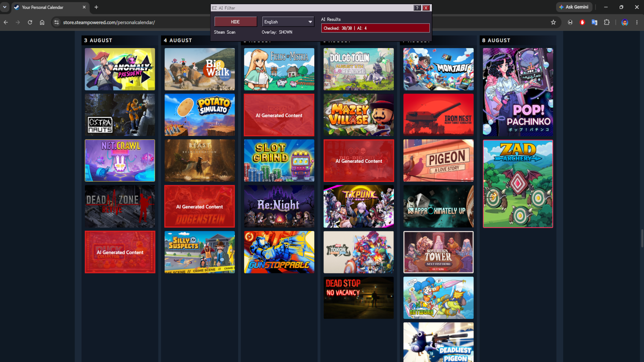Click the browser forward arrow
This screenshot has height=362, width=644.
18,22
